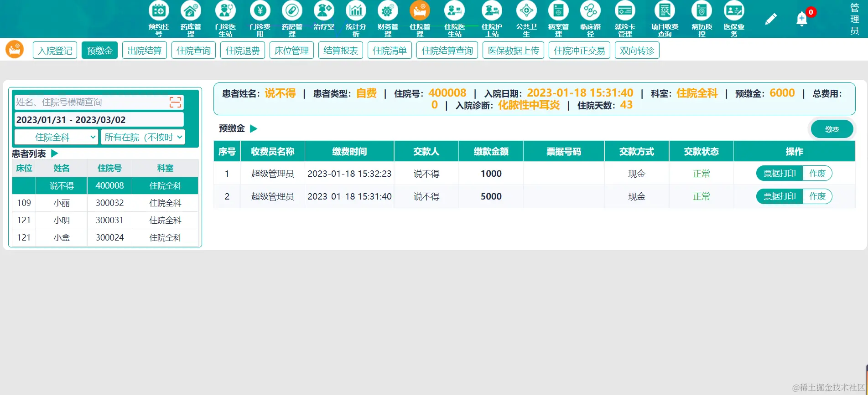Click the 床位 column header

[x=24, y=168]
